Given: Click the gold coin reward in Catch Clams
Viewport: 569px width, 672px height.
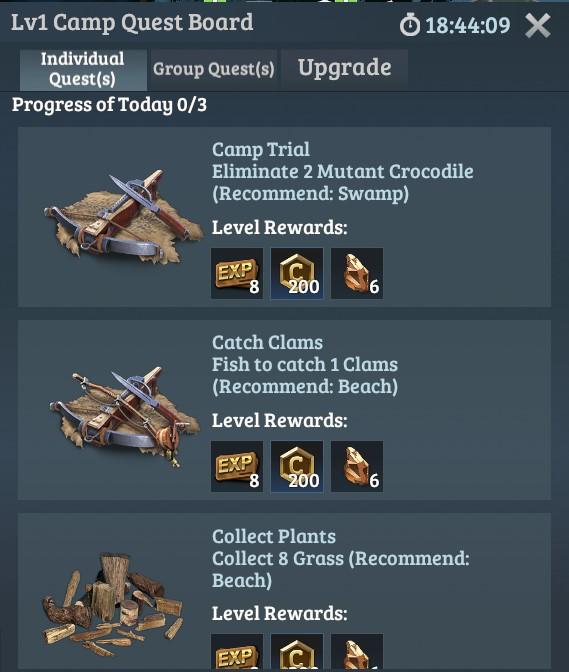Looking at the screenshot, I should [x=297, y=466].
